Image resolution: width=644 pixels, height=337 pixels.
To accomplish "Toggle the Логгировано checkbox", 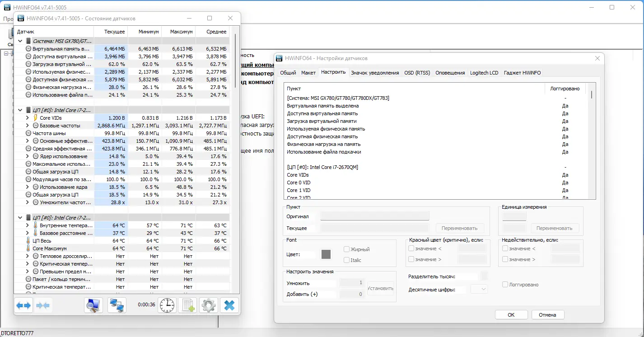I will (505, 285).
